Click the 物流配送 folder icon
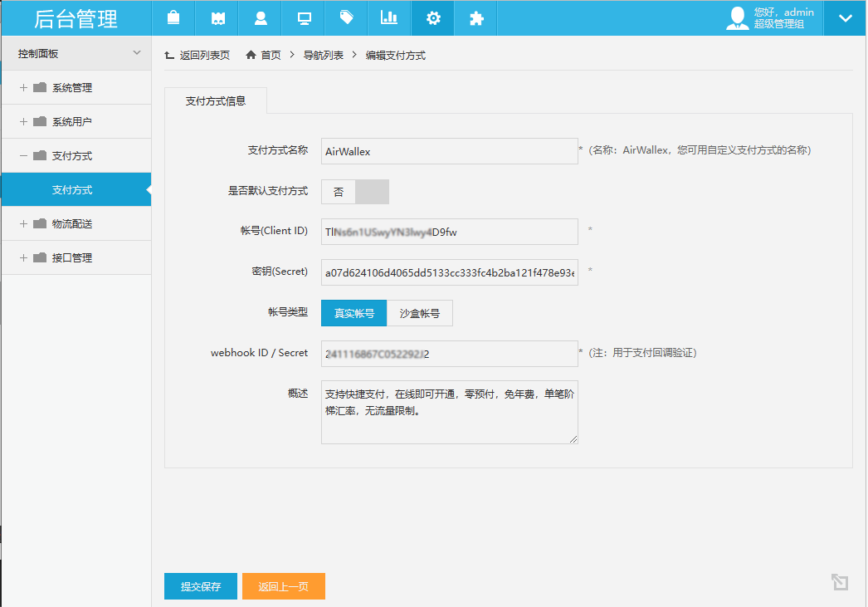868x607 pixels. pyautogui.click(x=40, y=223)
